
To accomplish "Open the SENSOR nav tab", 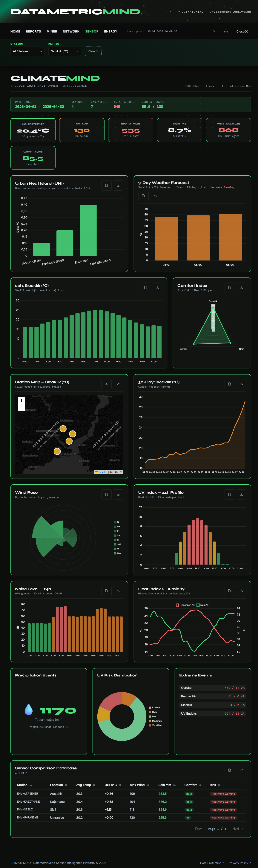I will (x=92, y=31).
